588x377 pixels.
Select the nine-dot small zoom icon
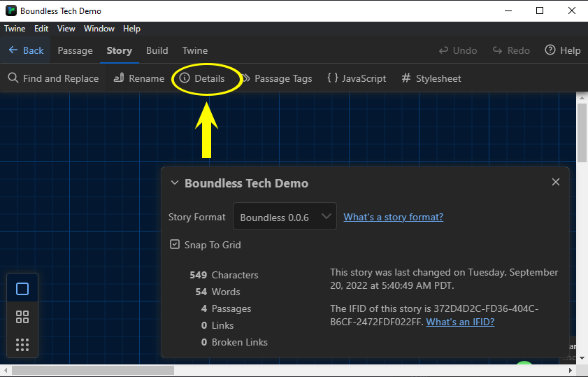[x=22, y=344]
